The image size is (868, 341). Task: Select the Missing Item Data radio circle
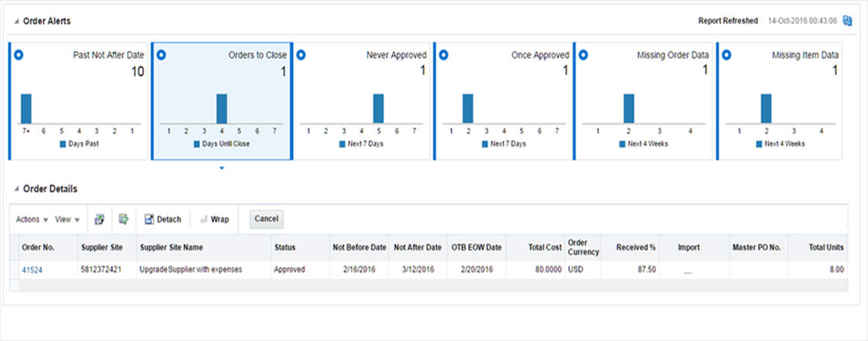coord(726,55)
